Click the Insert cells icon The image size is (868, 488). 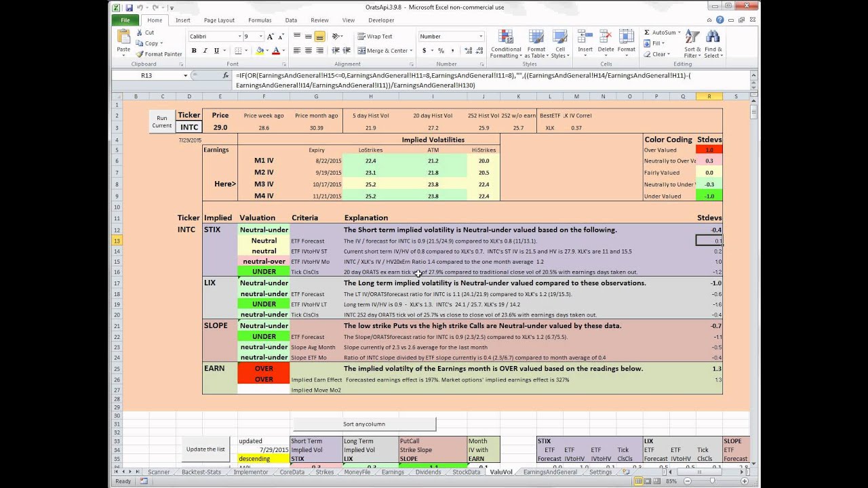click(585, 37)
